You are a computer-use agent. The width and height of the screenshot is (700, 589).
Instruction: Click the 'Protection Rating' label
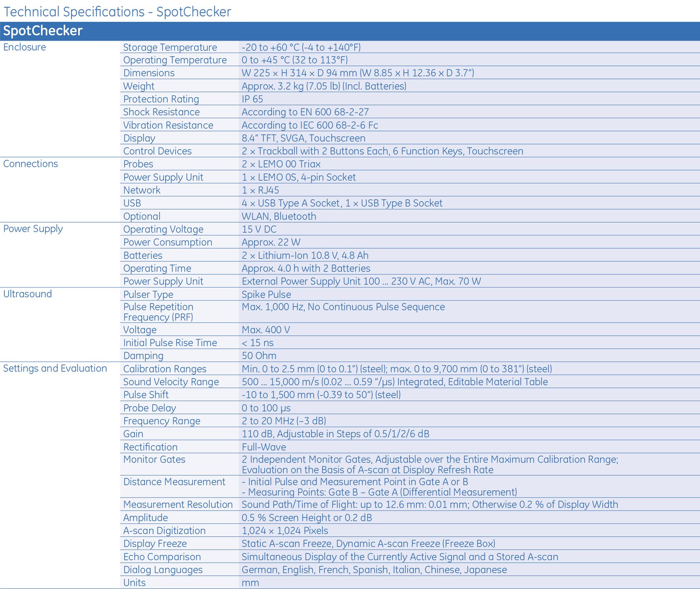tap(161, 99)
